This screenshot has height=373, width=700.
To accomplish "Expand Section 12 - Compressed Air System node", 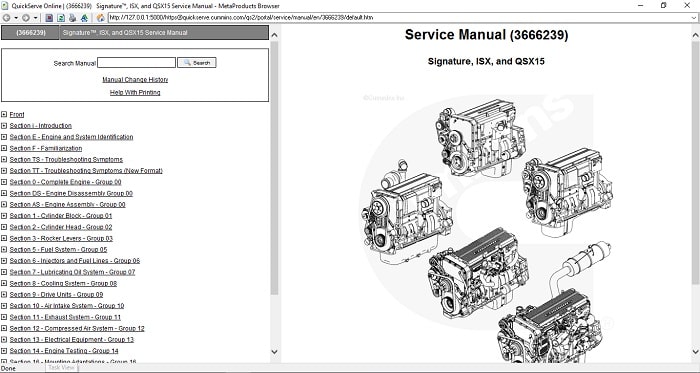I will coord(4,329).
